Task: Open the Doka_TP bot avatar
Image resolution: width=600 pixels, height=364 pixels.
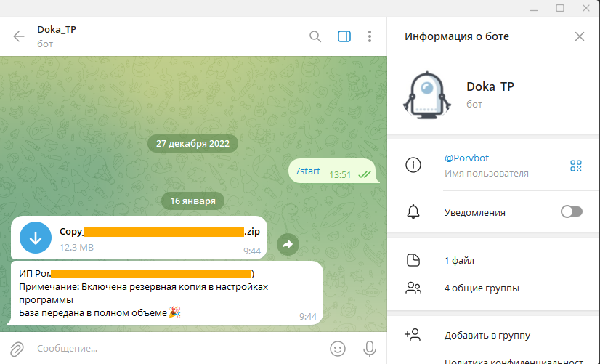Action: coord(427,95)
